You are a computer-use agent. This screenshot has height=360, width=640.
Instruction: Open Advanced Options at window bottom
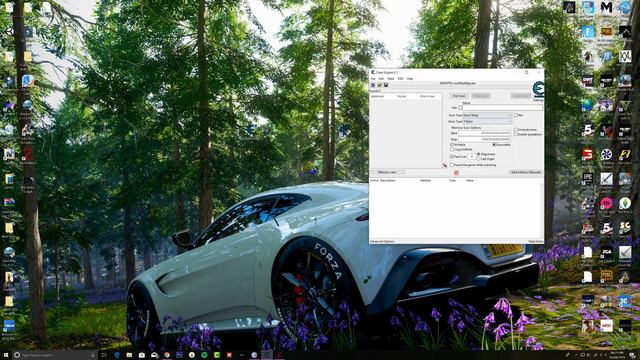point(382,242)
